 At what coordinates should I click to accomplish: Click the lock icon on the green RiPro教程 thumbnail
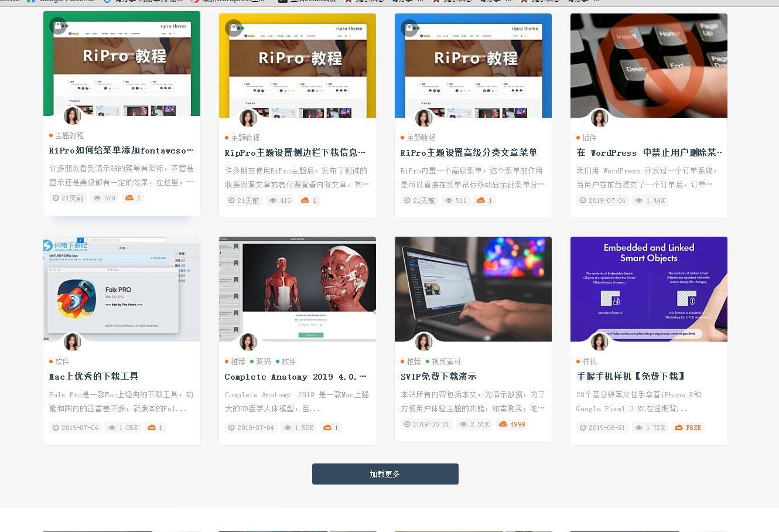57,26
